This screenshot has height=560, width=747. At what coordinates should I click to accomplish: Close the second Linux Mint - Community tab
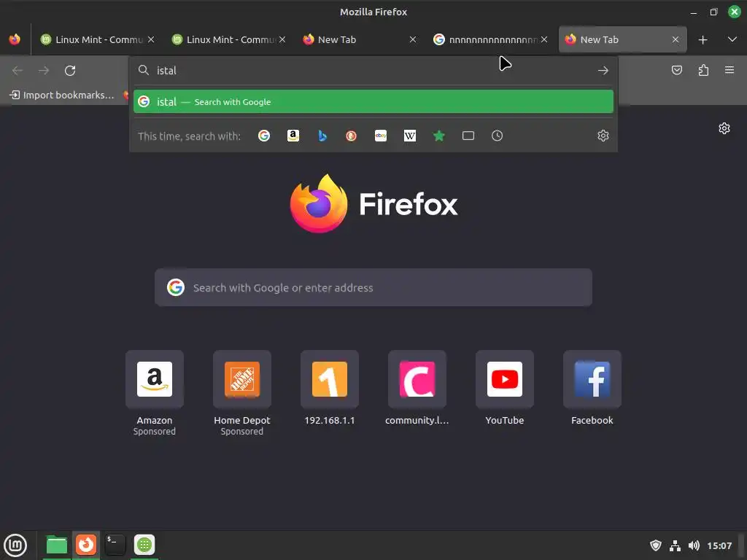282,39
